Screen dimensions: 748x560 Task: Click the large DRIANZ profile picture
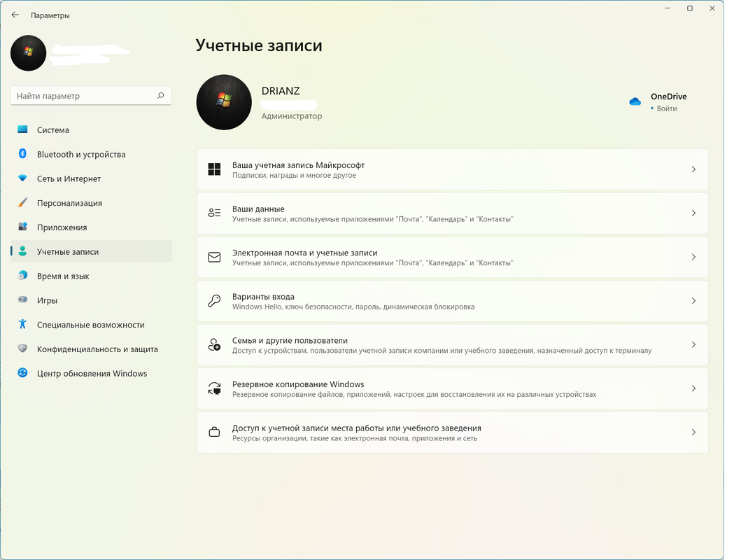point(224,102)
